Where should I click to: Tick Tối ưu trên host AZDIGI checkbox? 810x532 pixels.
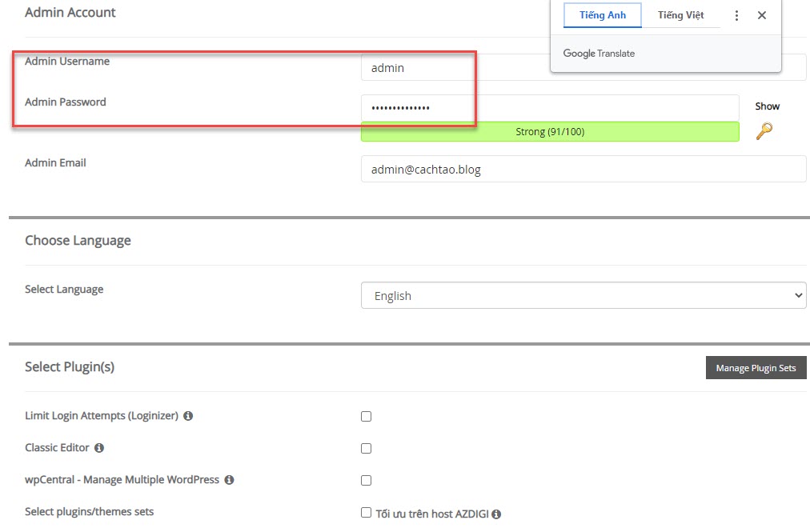tap(366, 512)
